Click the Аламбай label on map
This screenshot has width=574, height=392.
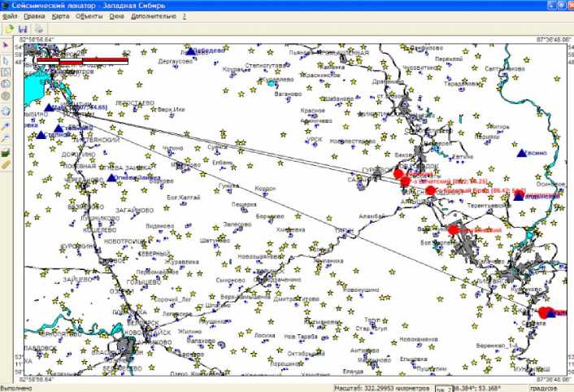click(372, 216)
